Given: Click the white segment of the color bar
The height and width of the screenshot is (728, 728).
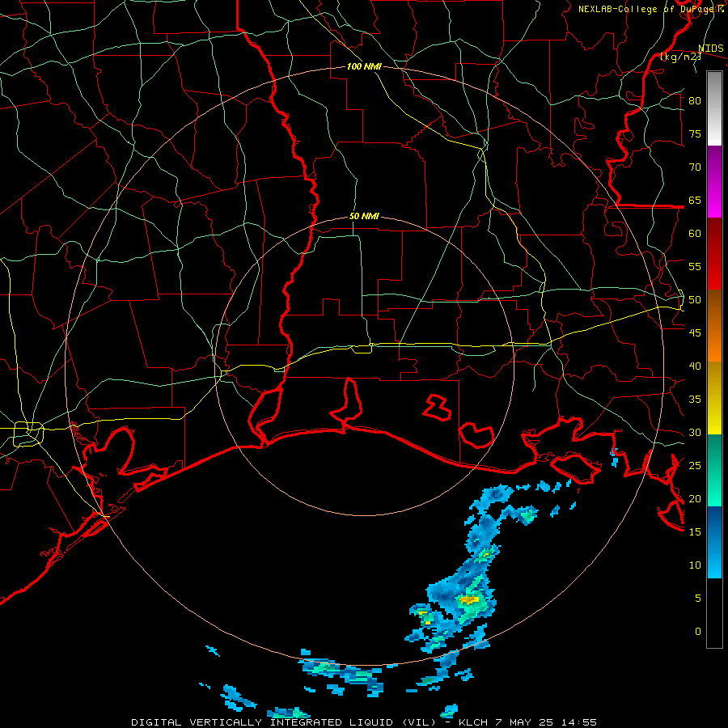Looking at the screenshot, I should pyautogui.click(x=714, y=108).
